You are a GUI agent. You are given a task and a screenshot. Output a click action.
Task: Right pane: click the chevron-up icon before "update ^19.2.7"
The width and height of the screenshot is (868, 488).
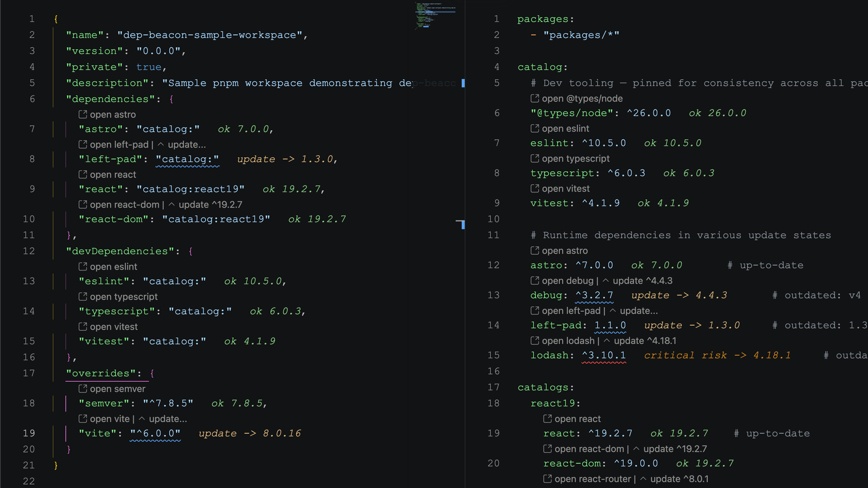636,449
